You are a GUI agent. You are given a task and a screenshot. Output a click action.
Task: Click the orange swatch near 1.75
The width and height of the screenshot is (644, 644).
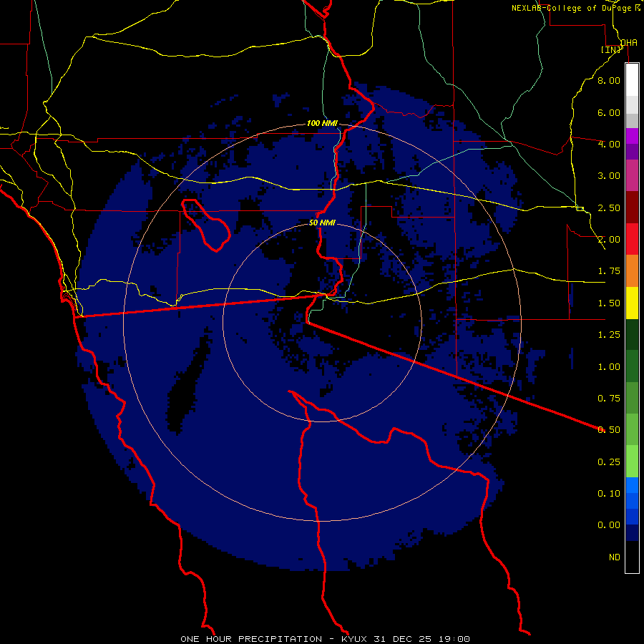632,270
